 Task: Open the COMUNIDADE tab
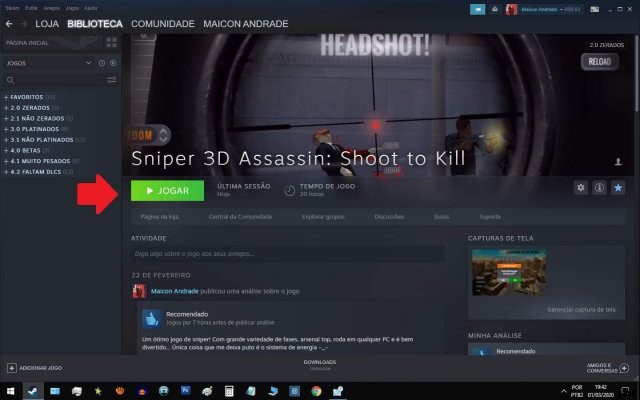(x=162, y=22)
